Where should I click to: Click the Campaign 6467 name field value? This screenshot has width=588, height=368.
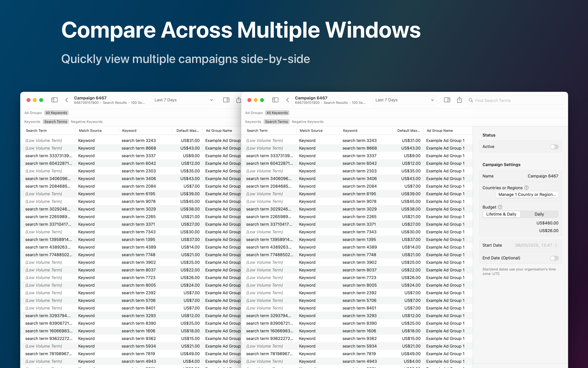[x=543, y=176]
